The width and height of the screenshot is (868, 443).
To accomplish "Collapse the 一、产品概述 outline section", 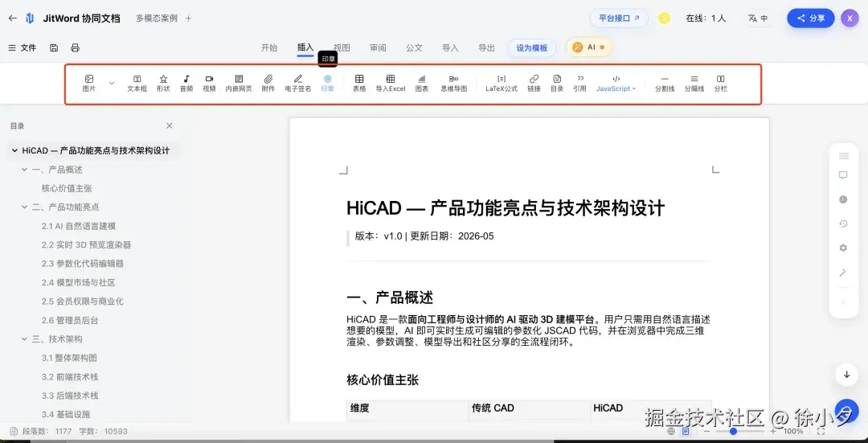I will 24,170.
